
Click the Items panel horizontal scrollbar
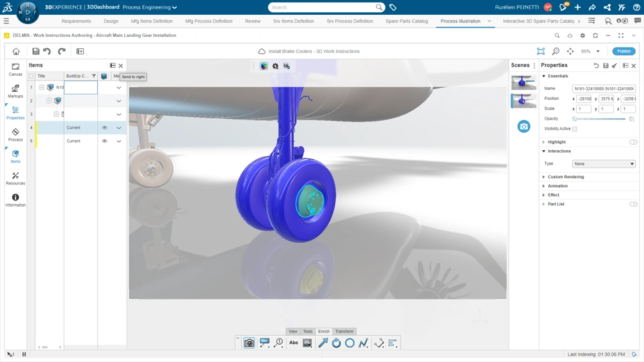[x=45, y=347]
